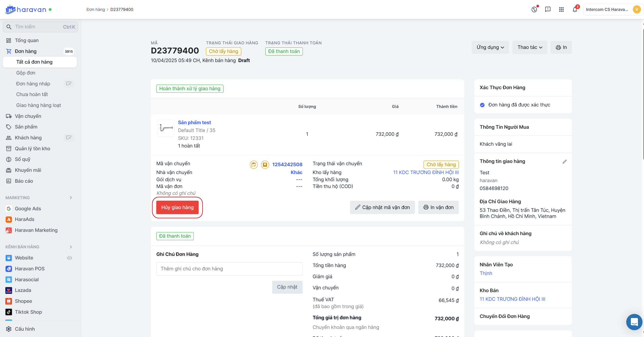Click the red Hủy giao hàng button
Screen dimensions: 644x337
177,208
